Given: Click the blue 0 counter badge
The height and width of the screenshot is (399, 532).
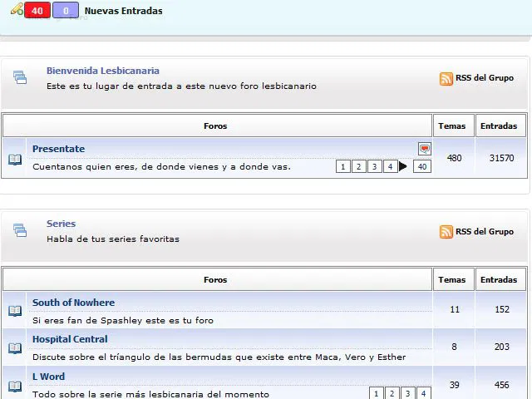Looking at the screenshot, I should tap(66, 11).
